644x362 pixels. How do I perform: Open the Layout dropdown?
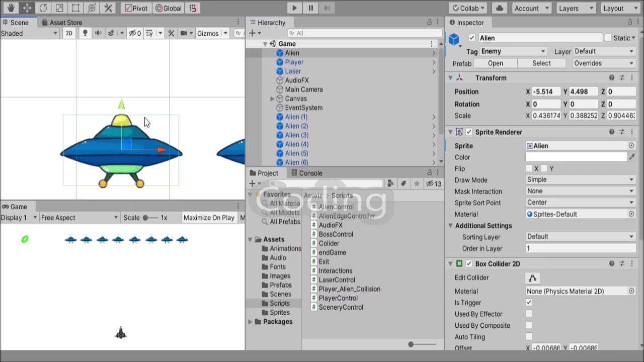(x=620, y=8)
